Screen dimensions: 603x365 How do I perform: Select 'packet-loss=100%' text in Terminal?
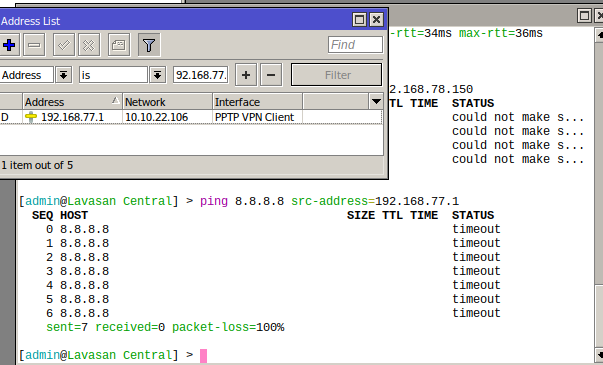click(228, 327)
